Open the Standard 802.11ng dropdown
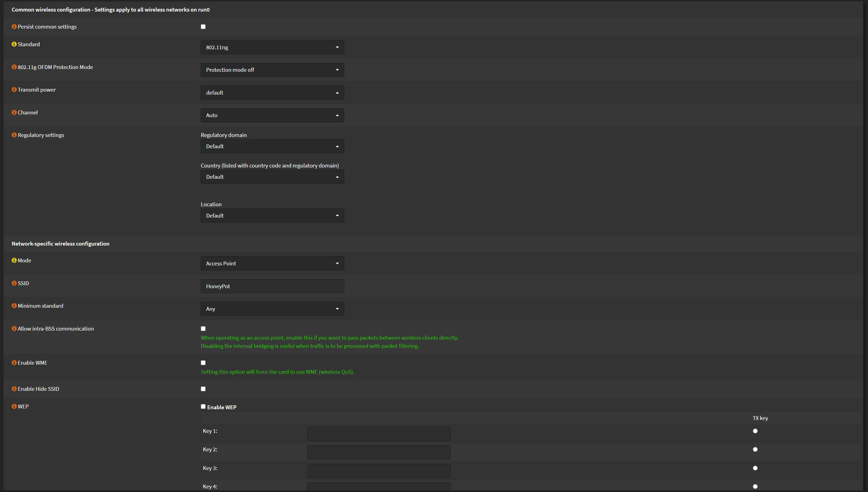The width and height of the screenshot is (868, 492). coord(272,47)
